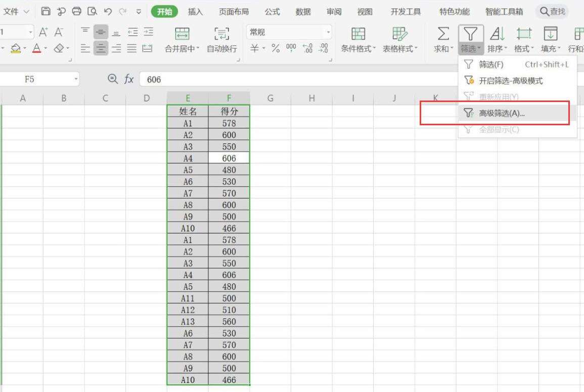Align text right horizontally
584x392 pixels.
[x=116, y=48]
